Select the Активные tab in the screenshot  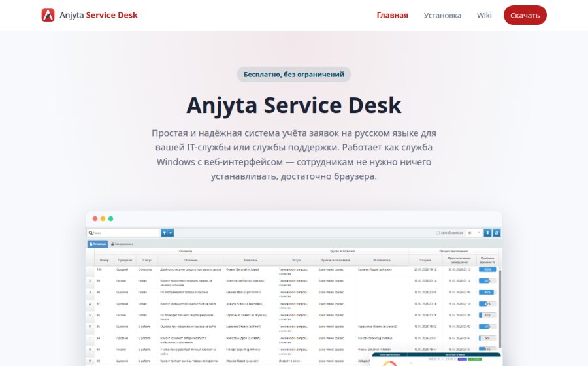(x=97, y=244)
